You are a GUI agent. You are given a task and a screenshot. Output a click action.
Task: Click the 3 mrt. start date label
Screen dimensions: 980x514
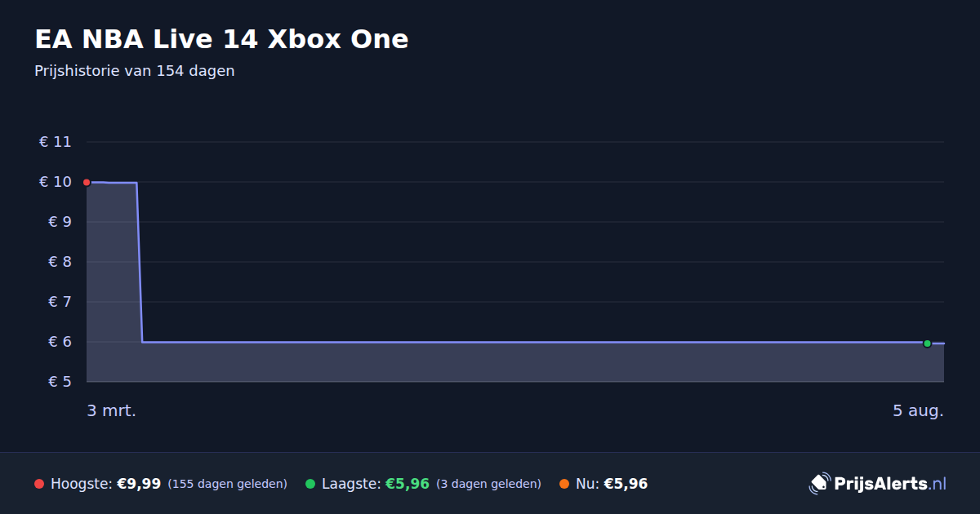pyautogui.click(x=112, y=410)
